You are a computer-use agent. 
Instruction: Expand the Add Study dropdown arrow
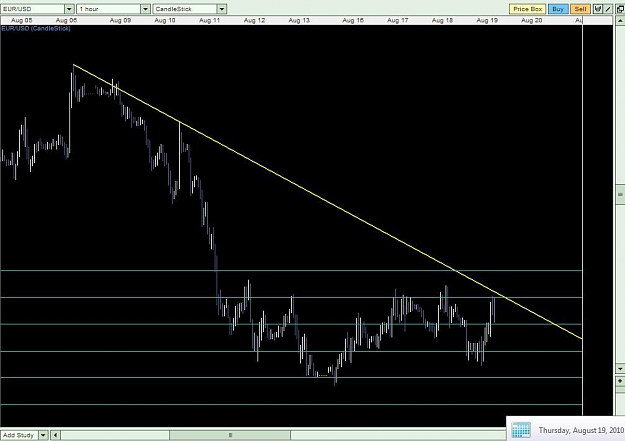(43, 435)
